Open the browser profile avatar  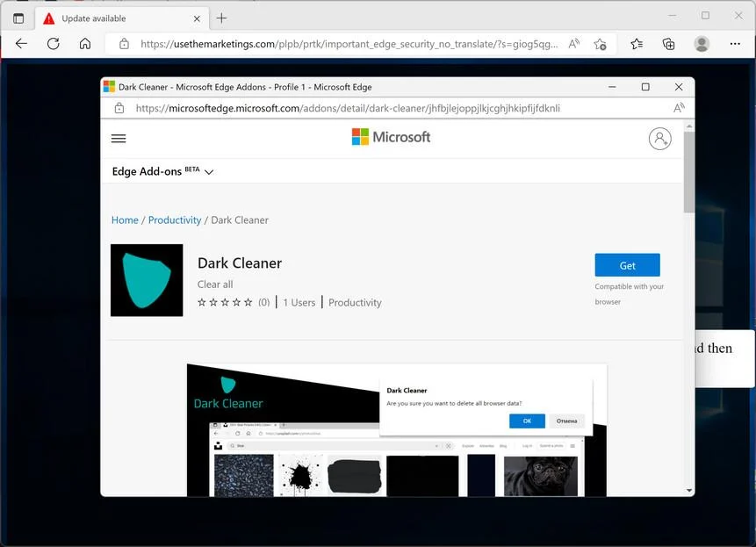702,44
